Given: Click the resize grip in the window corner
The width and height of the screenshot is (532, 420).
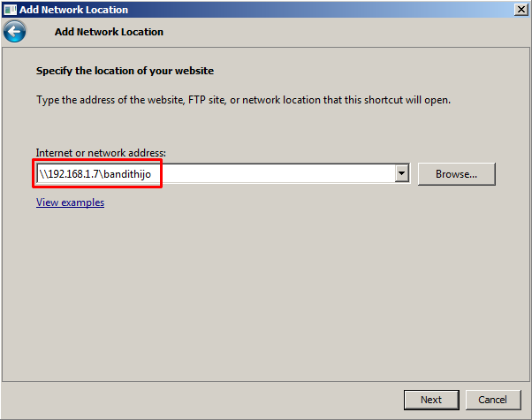Looking at the screenshot, I should [527, 415].
